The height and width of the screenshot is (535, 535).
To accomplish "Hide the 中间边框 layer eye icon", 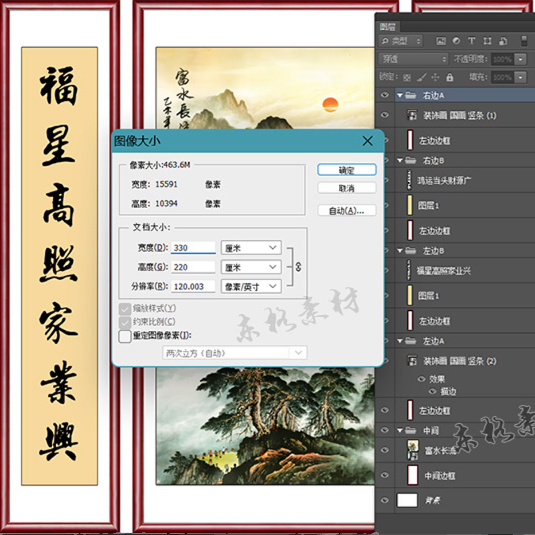I will (385, 475).
